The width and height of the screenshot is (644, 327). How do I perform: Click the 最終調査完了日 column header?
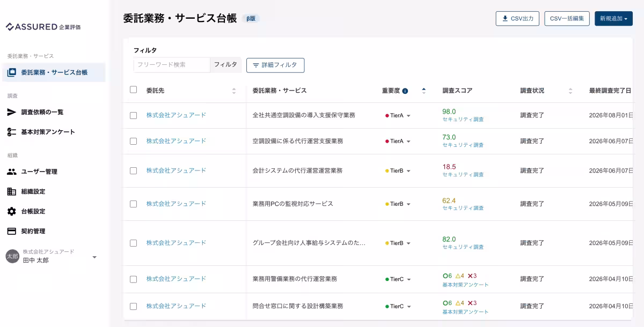click(610, 91)
